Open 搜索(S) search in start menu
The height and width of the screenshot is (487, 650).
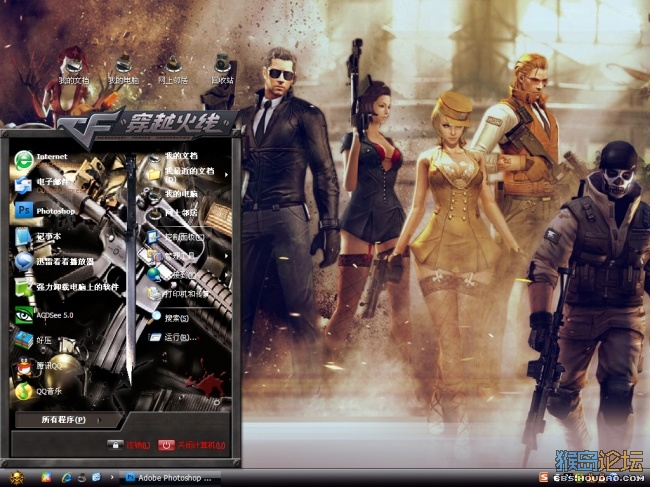(170, 318)
